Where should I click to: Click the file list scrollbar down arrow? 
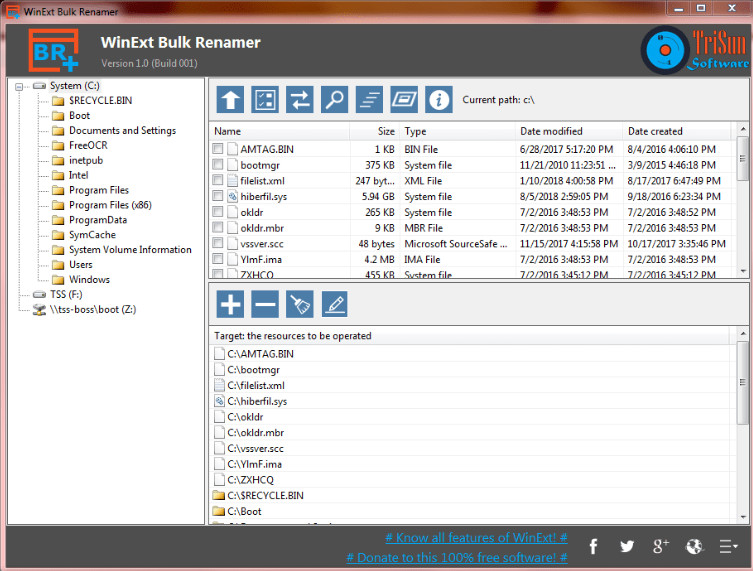pyautogui.click(x=743, y=272)
